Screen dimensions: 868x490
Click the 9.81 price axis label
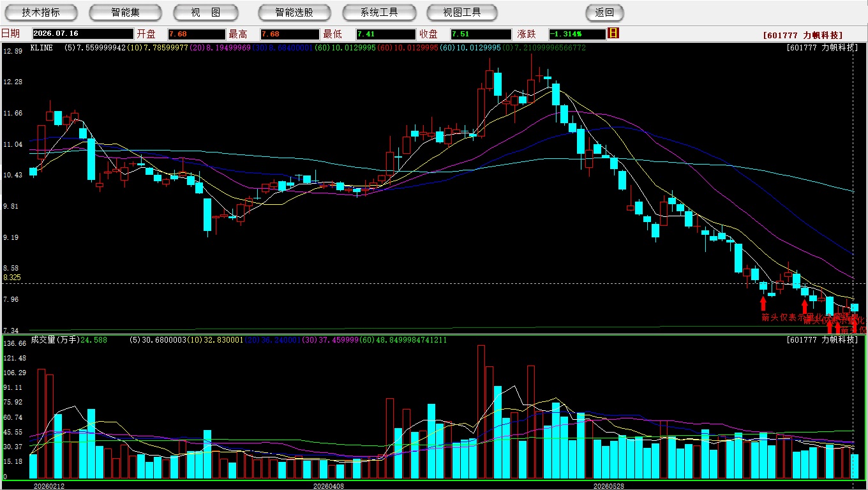click(11, 206)
